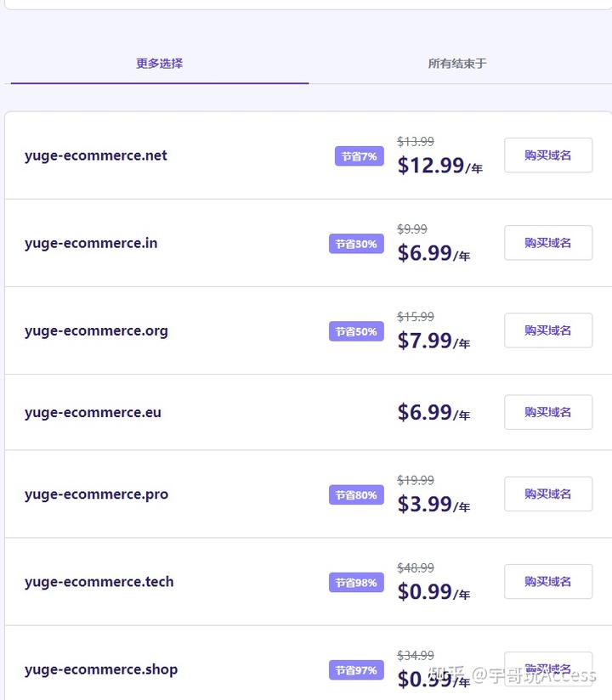
Task: Switch to the 更多选择 tab
Action: pyautogui.click(x=160, y=64)
